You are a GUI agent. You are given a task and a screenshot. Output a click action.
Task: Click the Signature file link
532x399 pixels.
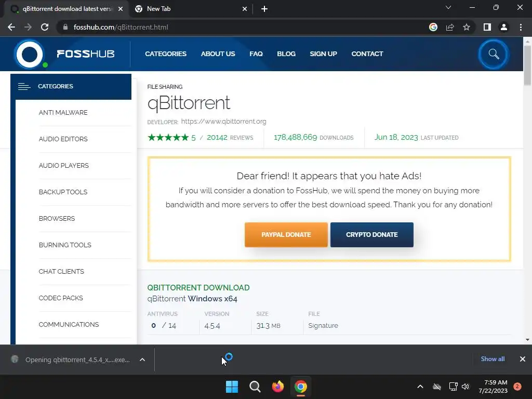tap(323, 326)
